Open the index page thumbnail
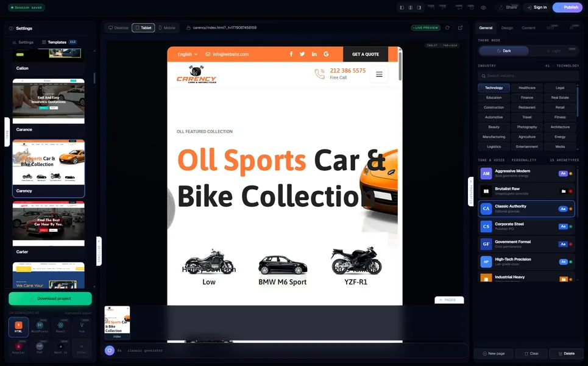 point(118,323)
